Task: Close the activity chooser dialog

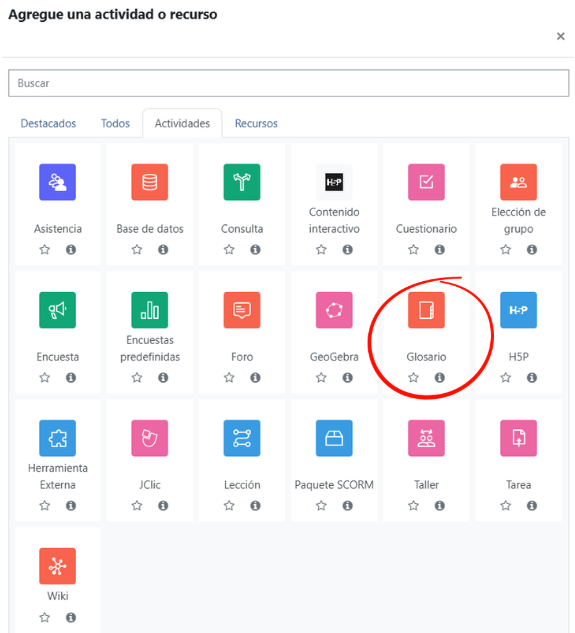Action: 560,36
